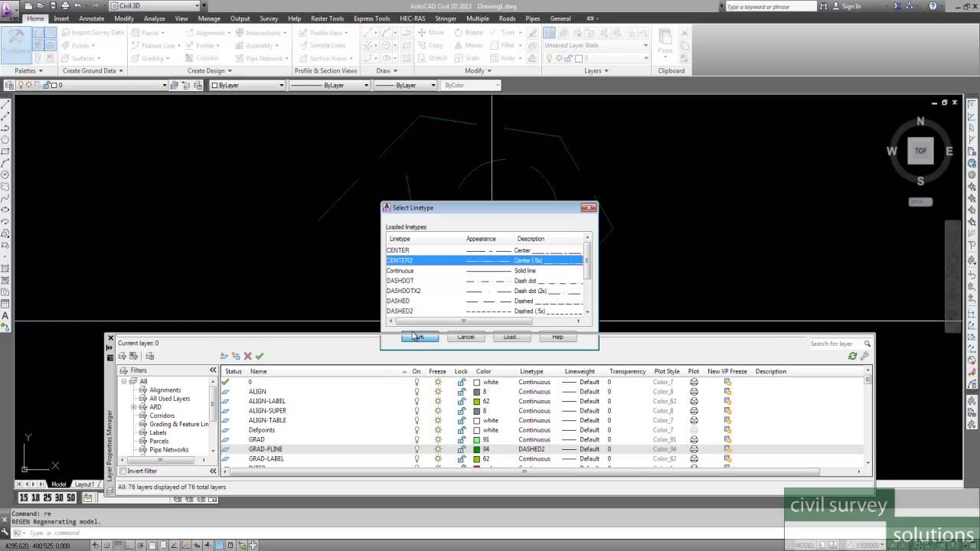Click New Layer icon in Layer Manager
Image resolution: width=980 pixels, height=551 pixels.
224,356
